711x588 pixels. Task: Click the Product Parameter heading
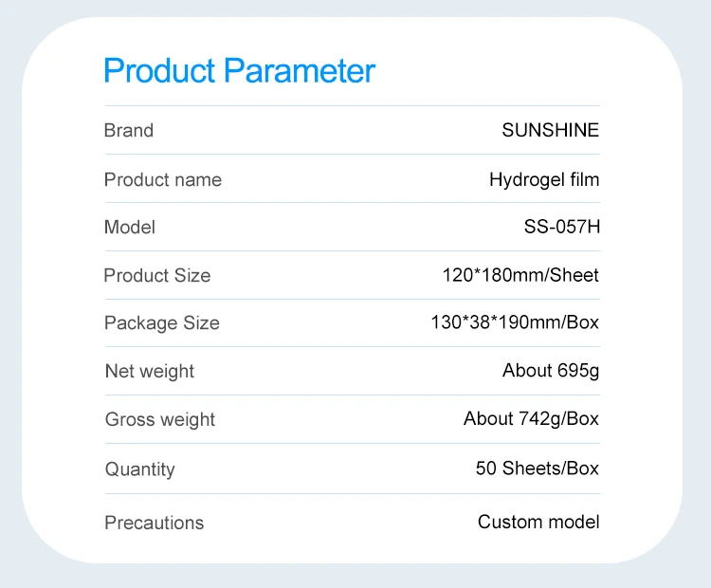[x=239, y=71]
